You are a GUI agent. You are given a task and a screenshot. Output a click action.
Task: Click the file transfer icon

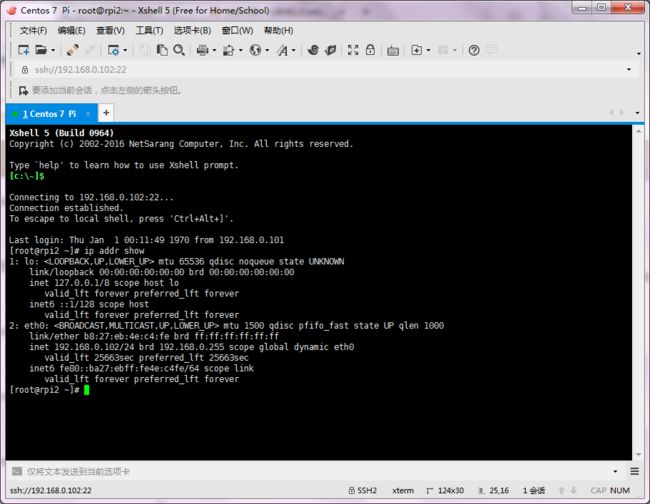(x=228, y=50)
